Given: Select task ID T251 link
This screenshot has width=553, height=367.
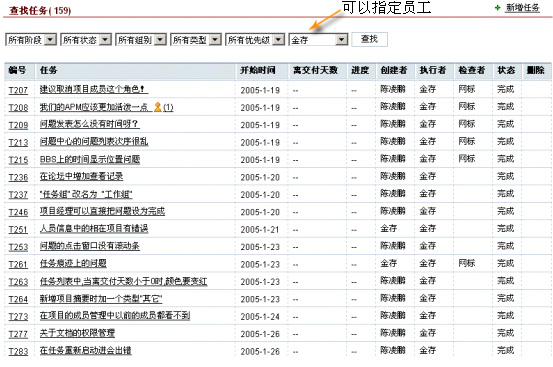Looking at the screenshot, I should pos(18,230).
